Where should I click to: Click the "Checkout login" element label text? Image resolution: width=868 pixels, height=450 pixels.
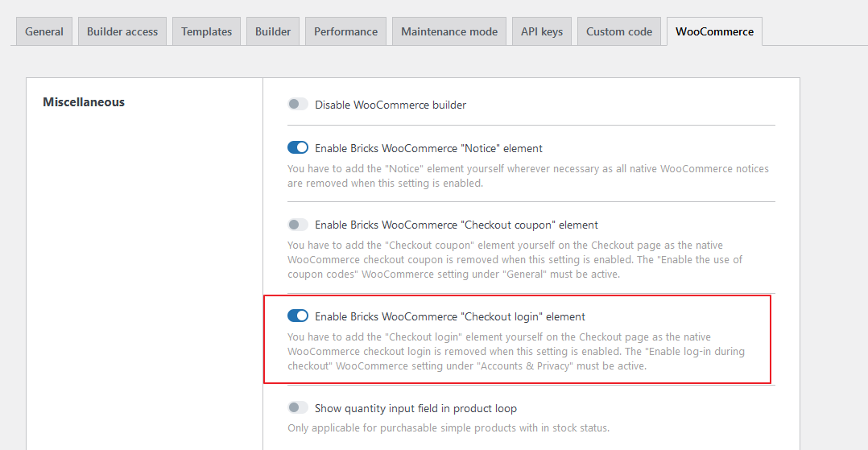[450, 316]
